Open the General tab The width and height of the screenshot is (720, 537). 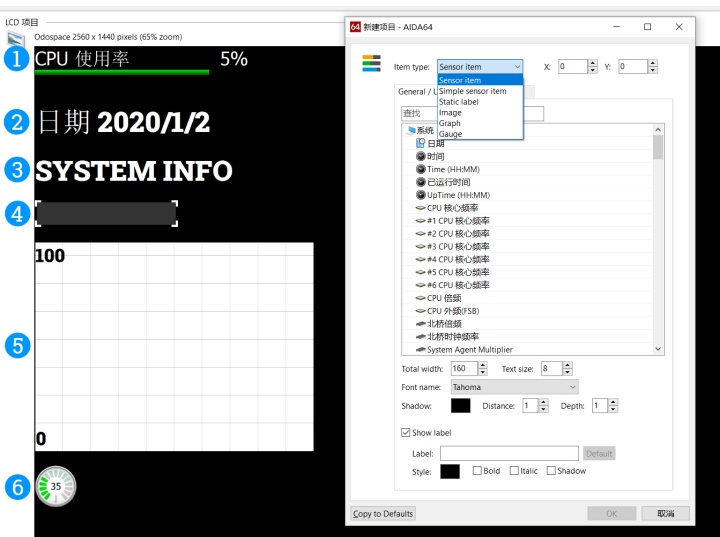click(416, 91)
